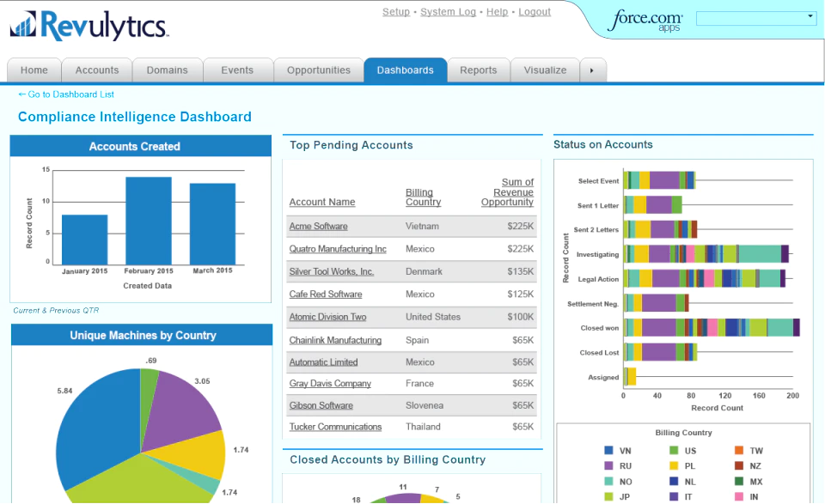Screen dimensions: 825x504
Task: Open the Tucker Communications account link
Action: [x=335, y=427]
